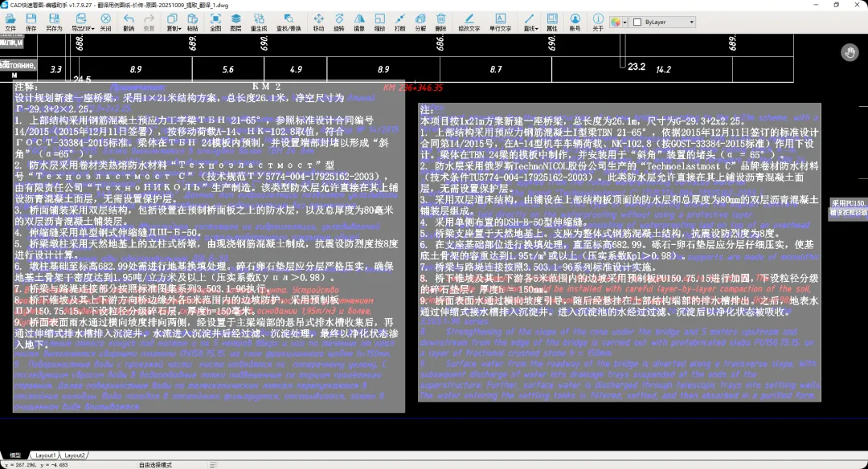Click the 删除 (Delete) trash icon
The image size is (868, 469).
click(440, 22)
